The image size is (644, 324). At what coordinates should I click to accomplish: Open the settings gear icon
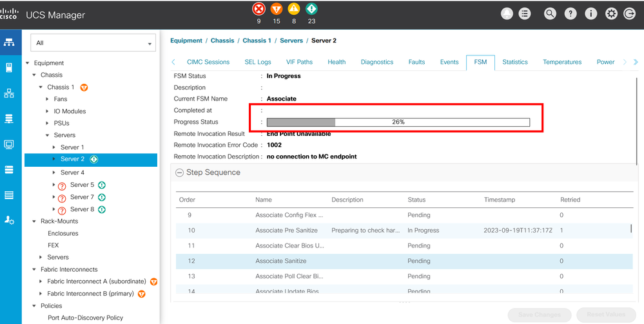(x=612, y=14)
